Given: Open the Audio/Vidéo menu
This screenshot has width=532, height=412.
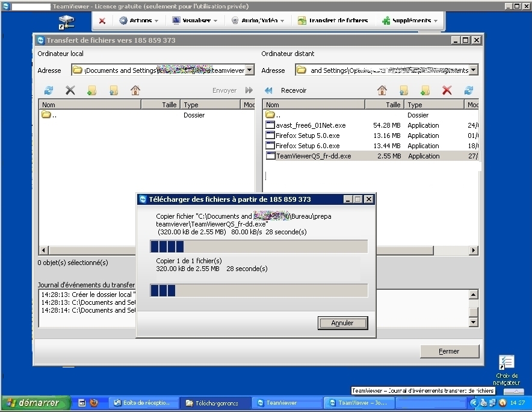Looking at the screenshot, I should 258,20.
